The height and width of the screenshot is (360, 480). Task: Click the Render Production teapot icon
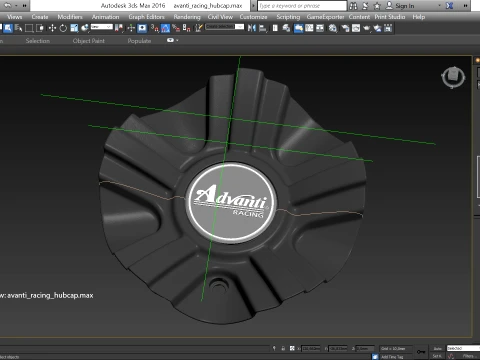pyautogui.click(x=367, y=28)
